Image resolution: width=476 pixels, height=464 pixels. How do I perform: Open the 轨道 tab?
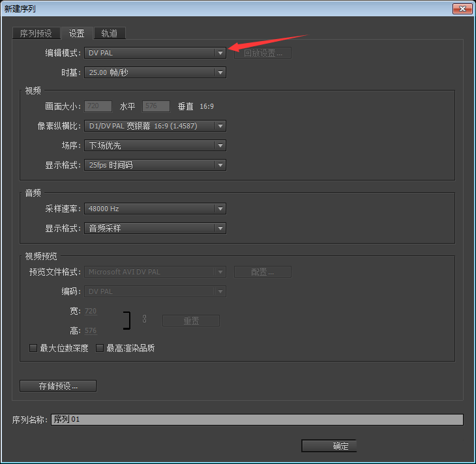pos(110,33)
